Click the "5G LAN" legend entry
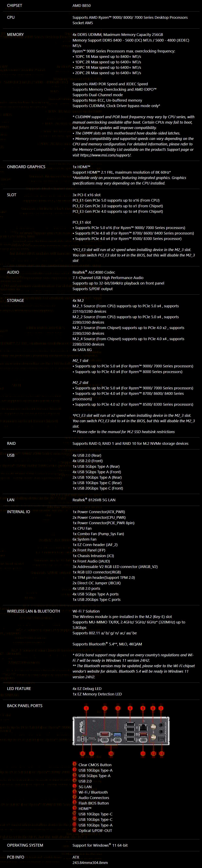This screenshot has width=202, height=868. (85, 787)
